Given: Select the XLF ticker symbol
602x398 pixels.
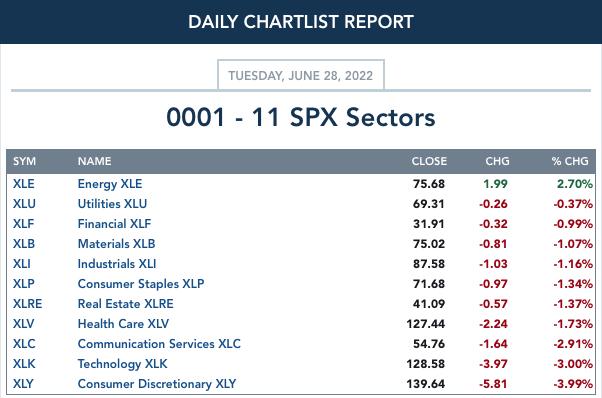Looking at the screenshot, I should click(23, 224).
